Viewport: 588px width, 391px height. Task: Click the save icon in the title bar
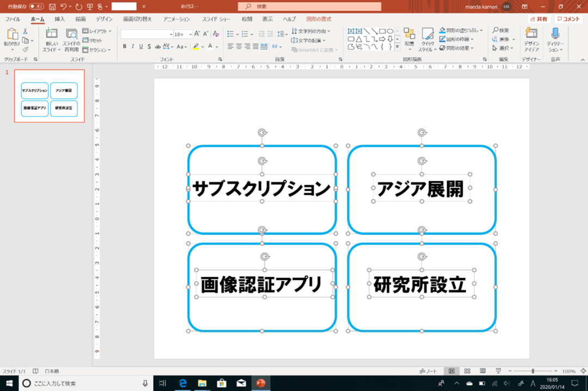52,7
